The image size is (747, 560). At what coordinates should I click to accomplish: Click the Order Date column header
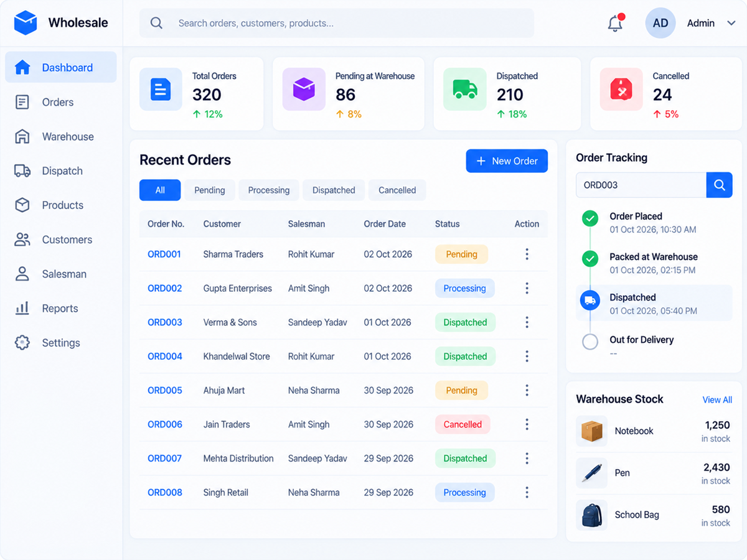click(x=385, y=224)
